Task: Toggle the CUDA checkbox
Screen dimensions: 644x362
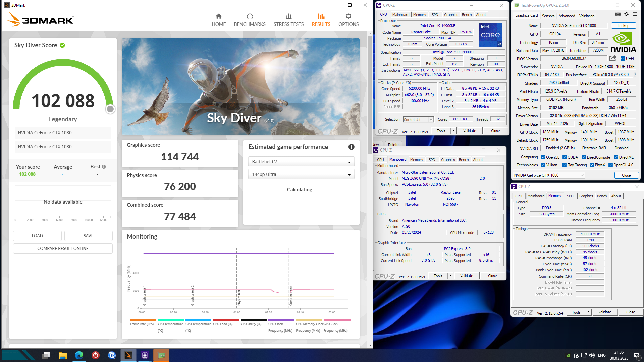Action: [565, 157]
